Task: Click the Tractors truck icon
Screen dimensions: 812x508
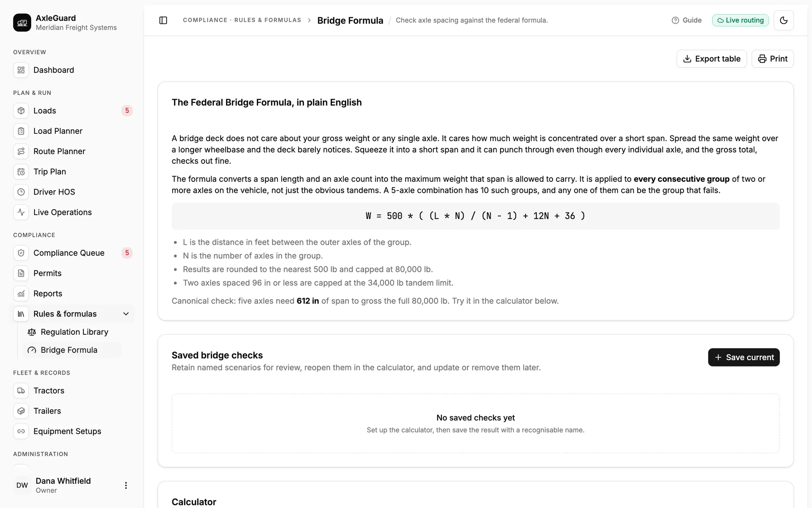Action: pos(21,390)
